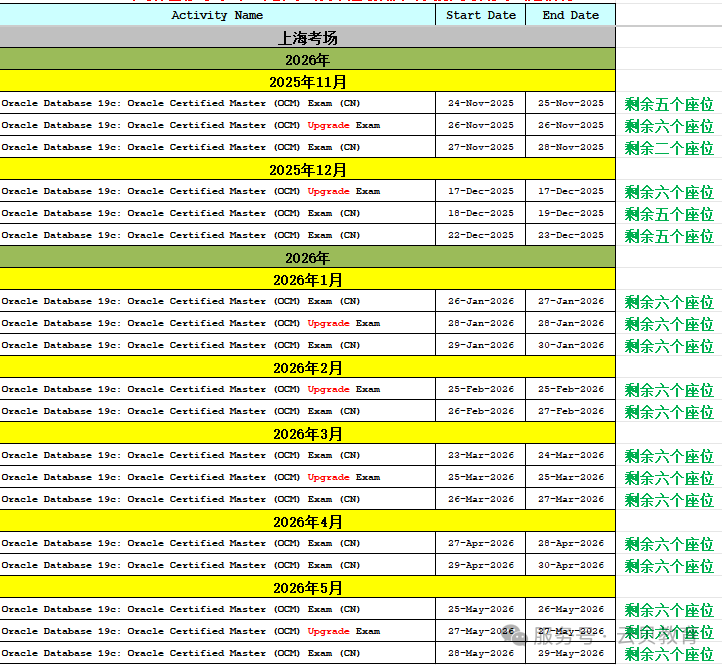The image size is (722, 665).
Task: Click end date 26-May-2026
Action: click(x=571, y=609)
